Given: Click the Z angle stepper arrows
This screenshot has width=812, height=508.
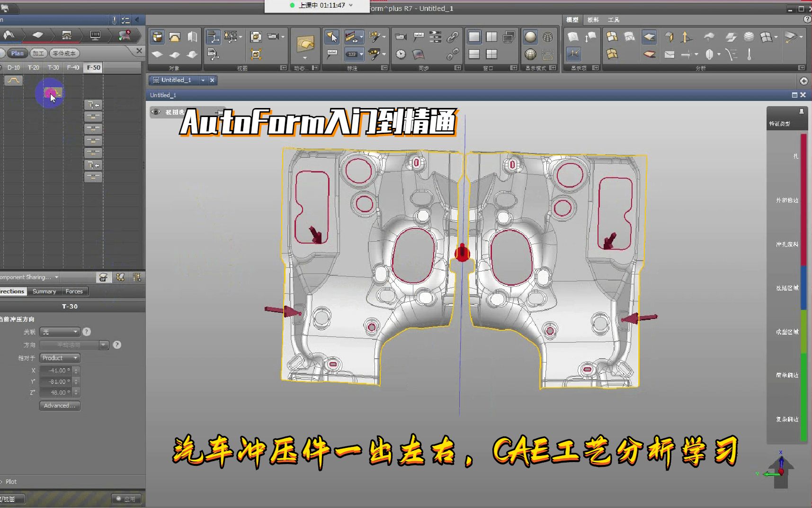Looking at the screenshot, I should pos(76,392).
